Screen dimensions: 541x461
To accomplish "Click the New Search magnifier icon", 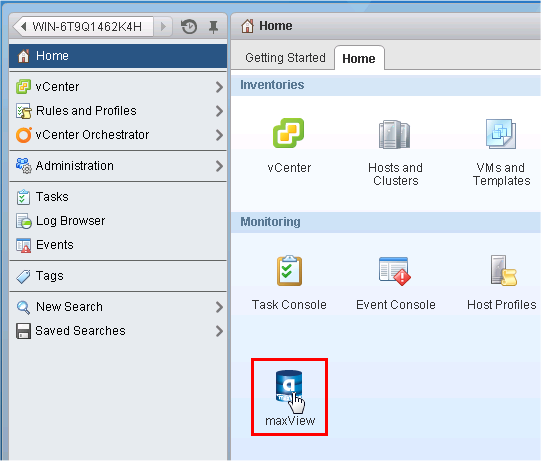I will click(x=23, y=307).
